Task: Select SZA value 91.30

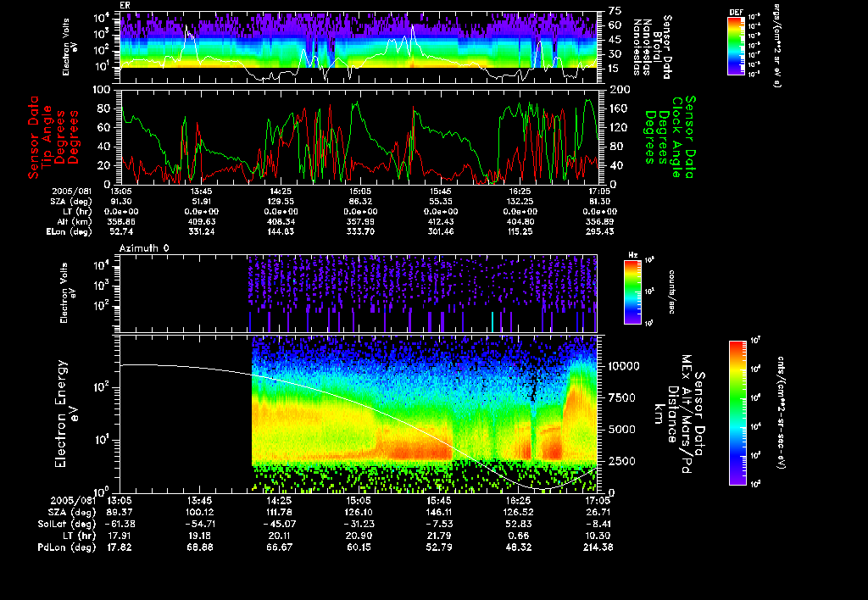Action: tap(120, 202)
